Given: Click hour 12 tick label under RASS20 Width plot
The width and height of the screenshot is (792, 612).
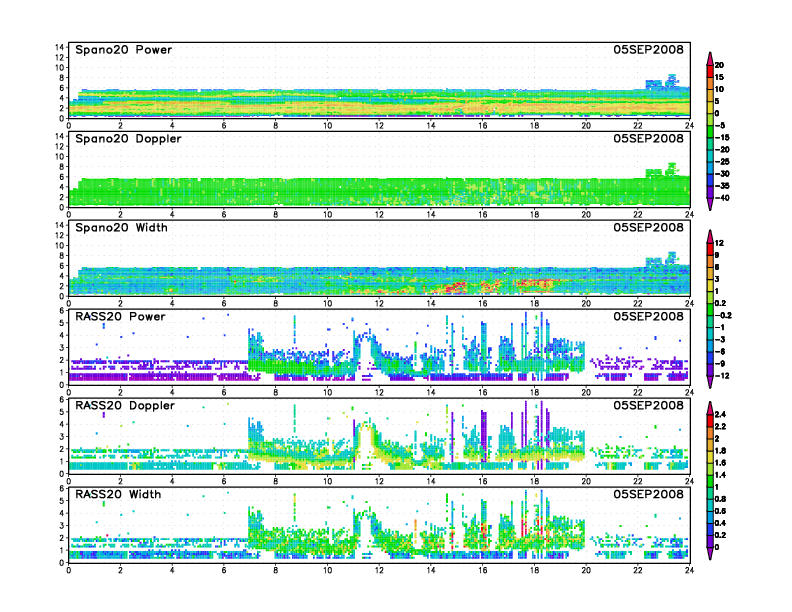Looking at the screenshot, I should point(379,572).
